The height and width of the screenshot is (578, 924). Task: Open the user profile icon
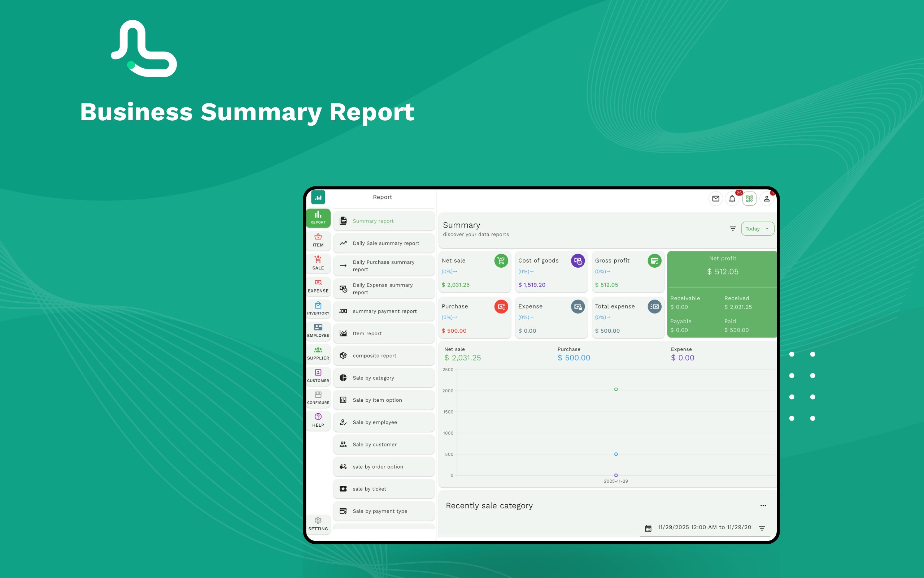pos(766,198)
